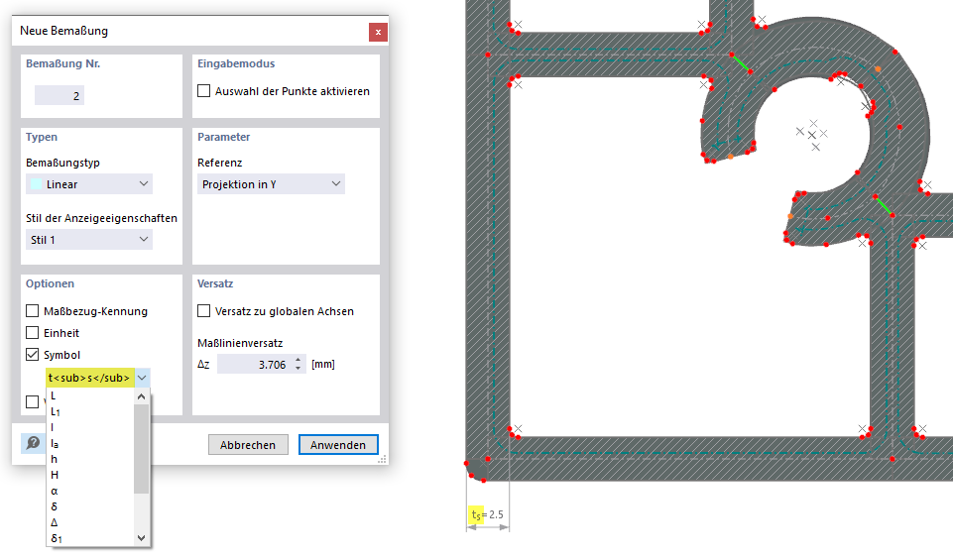Enable Versatz zu globalen Achsen checkbox

[203, 311]
